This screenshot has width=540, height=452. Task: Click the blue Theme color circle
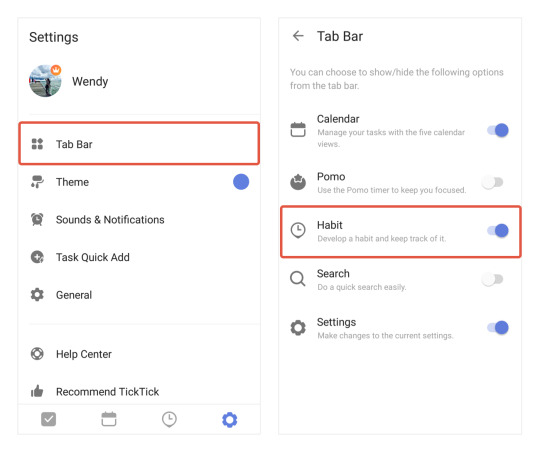(x=241, y=182)
